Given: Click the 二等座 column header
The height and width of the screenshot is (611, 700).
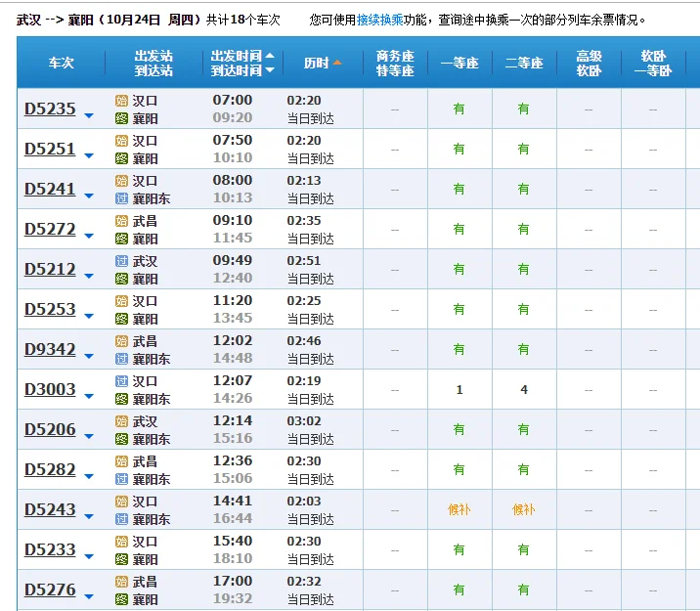Looking at the screenshot, I should pos(524,63).
